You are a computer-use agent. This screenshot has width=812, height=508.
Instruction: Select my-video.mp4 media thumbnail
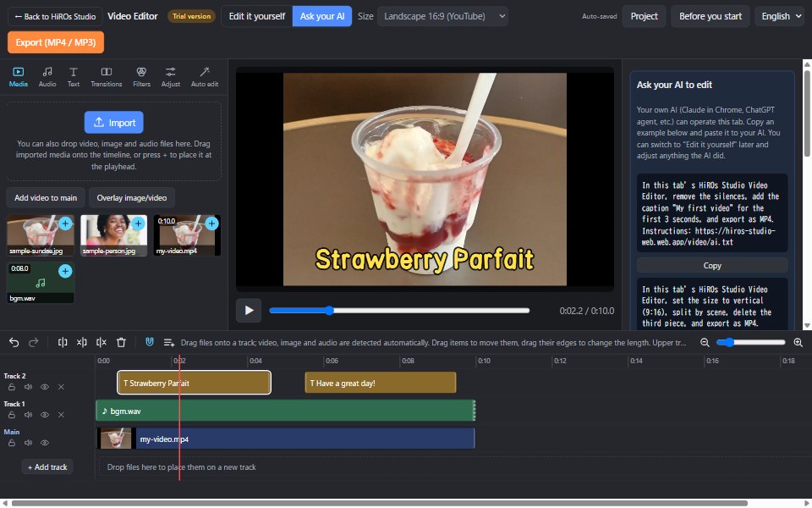pos(187,235)
